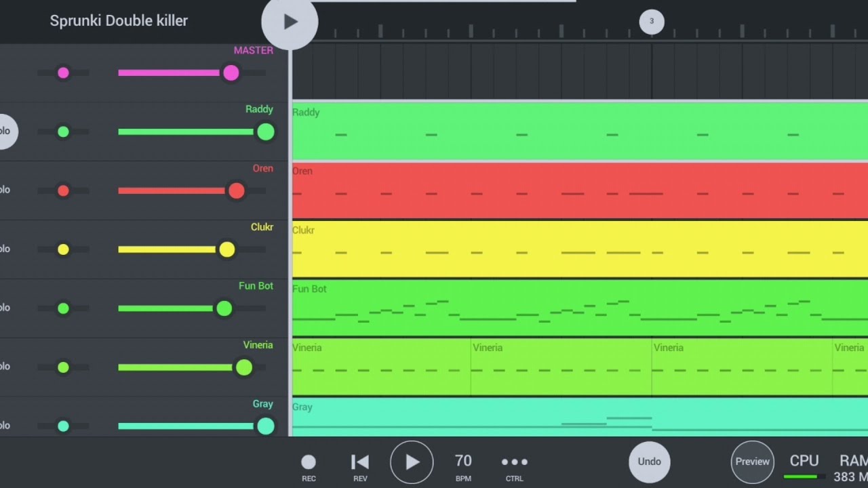Select the red Oren clip

580,190
